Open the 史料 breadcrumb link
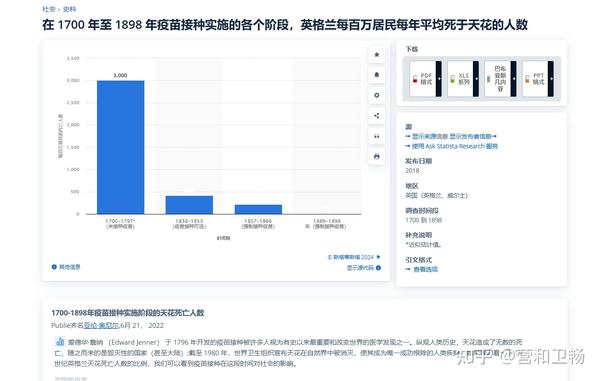 [69, 9]
